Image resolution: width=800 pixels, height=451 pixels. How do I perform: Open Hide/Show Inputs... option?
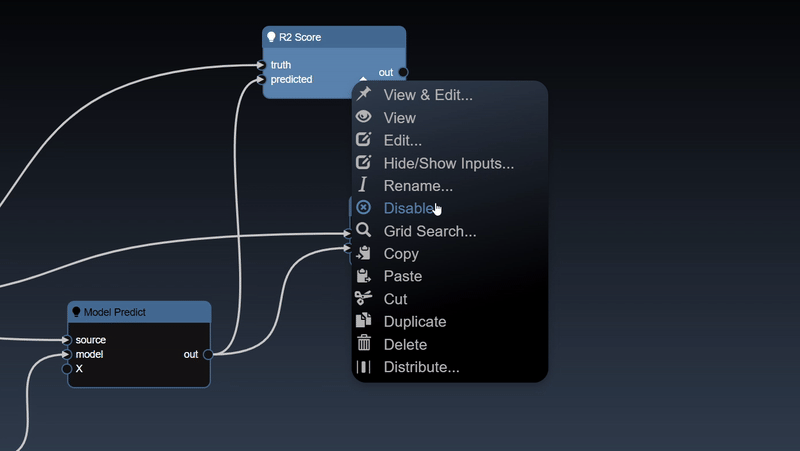click(449, 163)
